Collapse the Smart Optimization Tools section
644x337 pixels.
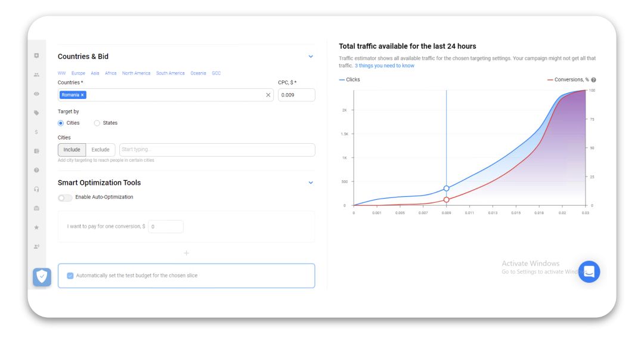[x=310, y=183]
